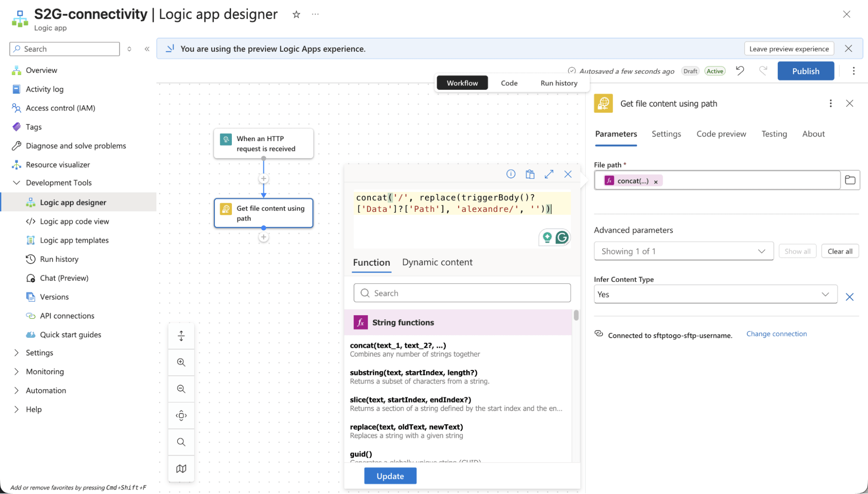This screenshot has height=494, width=868.
Task: Click the functions list scrollbar
Action: [576, 315]
